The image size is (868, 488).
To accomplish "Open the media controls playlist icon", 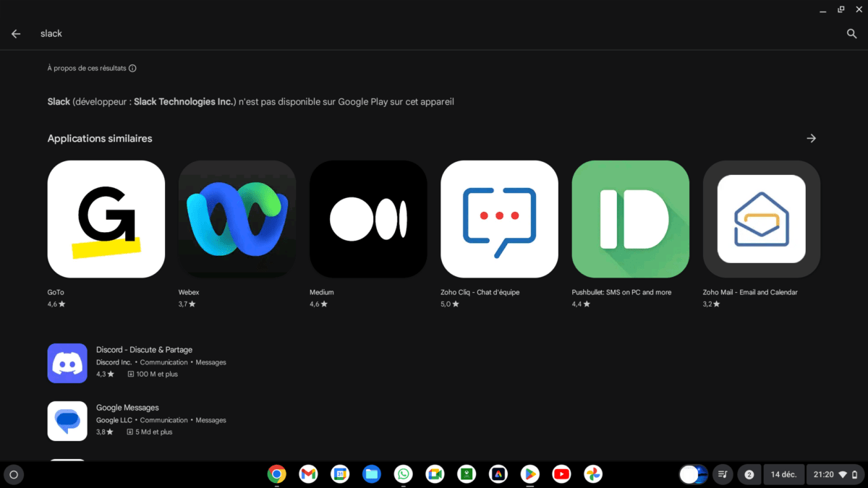I will (722, 475).
